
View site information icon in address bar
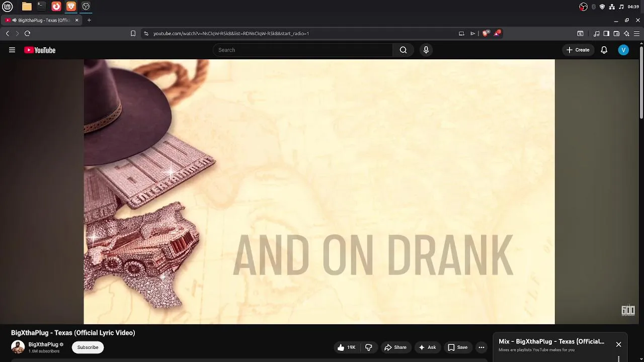point(146,33)
